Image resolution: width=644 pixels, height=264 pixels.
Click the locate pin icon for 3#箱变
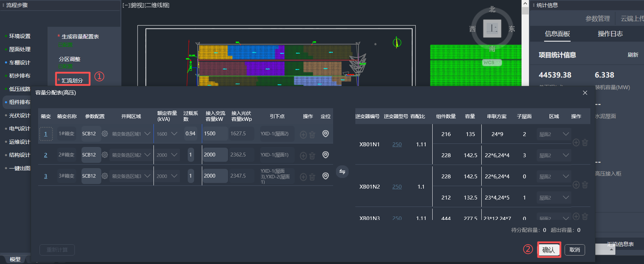(325, 176)
